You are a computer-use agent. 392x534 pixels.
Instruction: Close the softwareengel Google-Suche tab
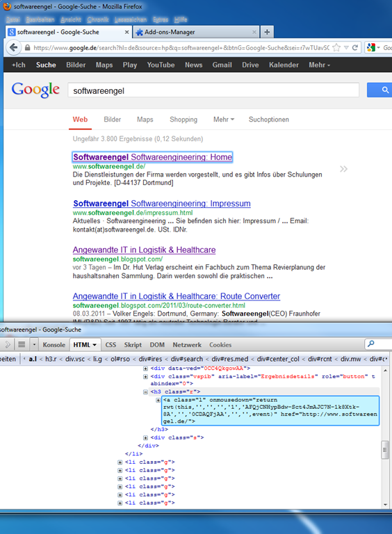tap(126, 32)
